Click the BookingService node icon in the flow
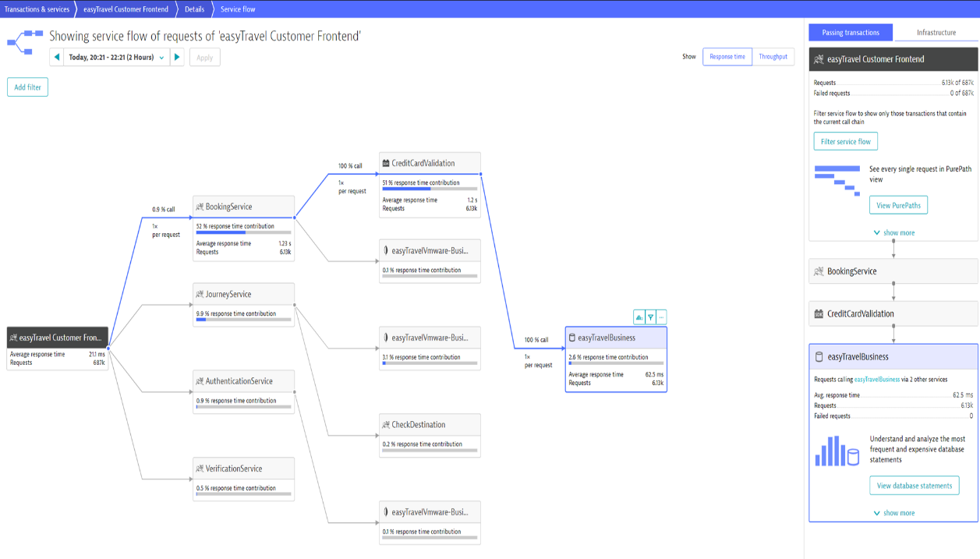This screenshot has width=980, height=559. 200,207
